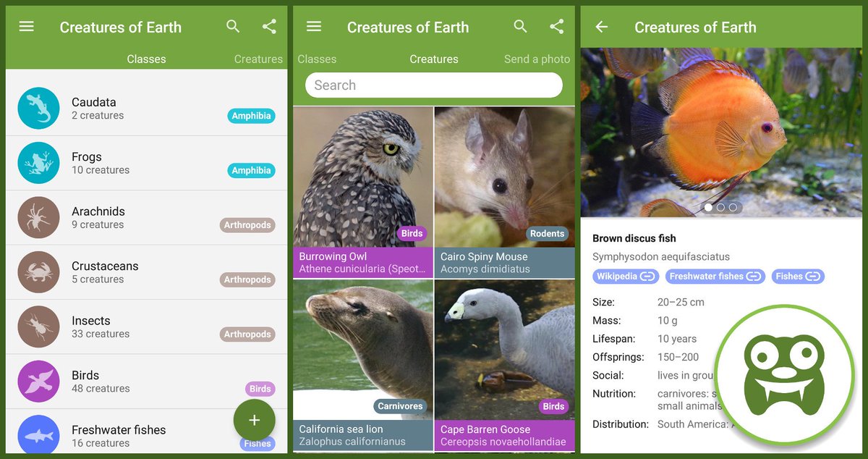Open hamburger menu in Creatures screen
868x459 pixels.
314,27
